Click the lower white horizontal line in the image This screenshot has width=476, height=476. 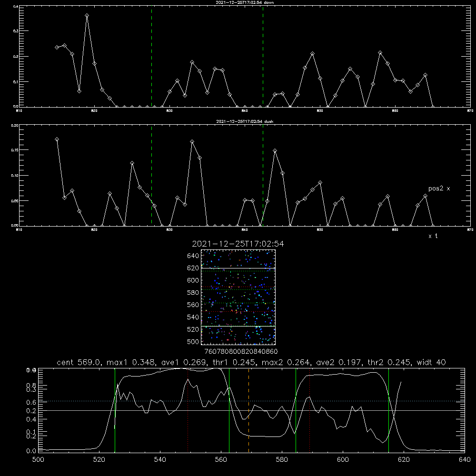click(x=238, y=326)
